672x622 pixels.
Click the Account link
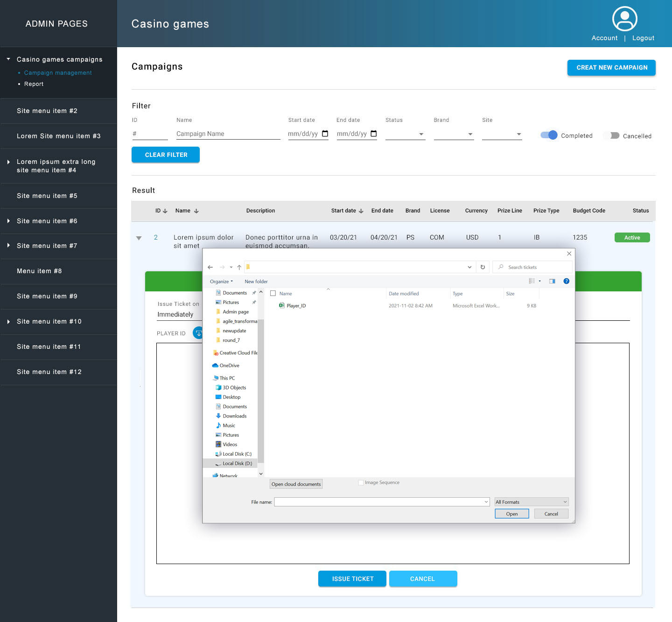(x=604, y=38)
